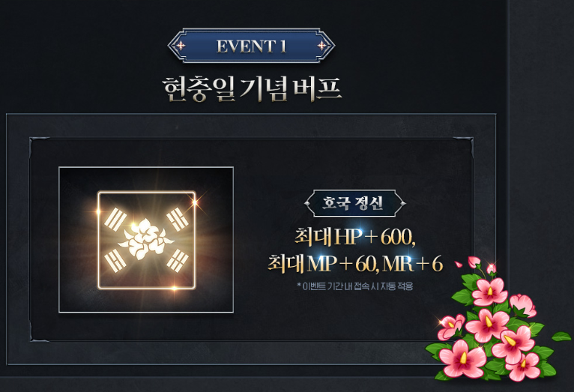Click the left star ornament on EVENT banner
574x392 pixels.
click(x=181, y=46)
